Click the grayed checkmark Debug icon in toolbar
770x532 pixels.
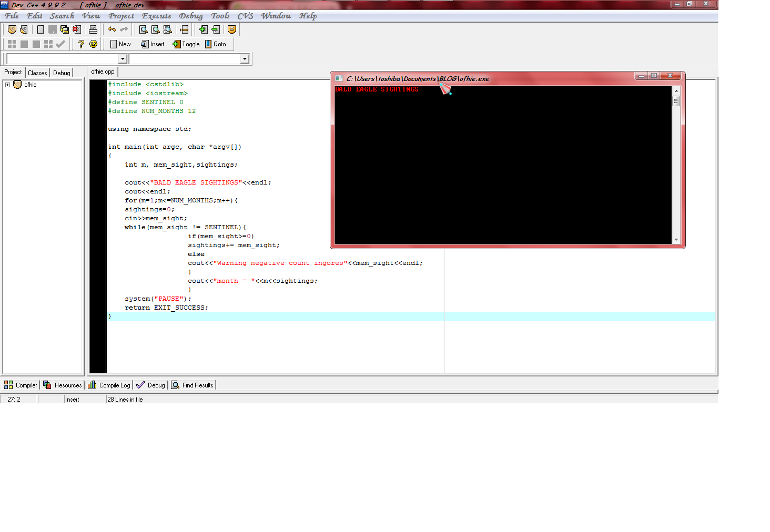coord(60,44)
